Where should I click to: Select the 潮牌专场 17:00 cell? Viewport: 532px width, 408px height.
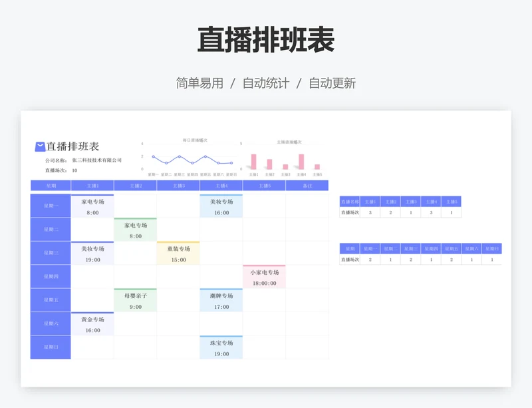tap(221, 300)
